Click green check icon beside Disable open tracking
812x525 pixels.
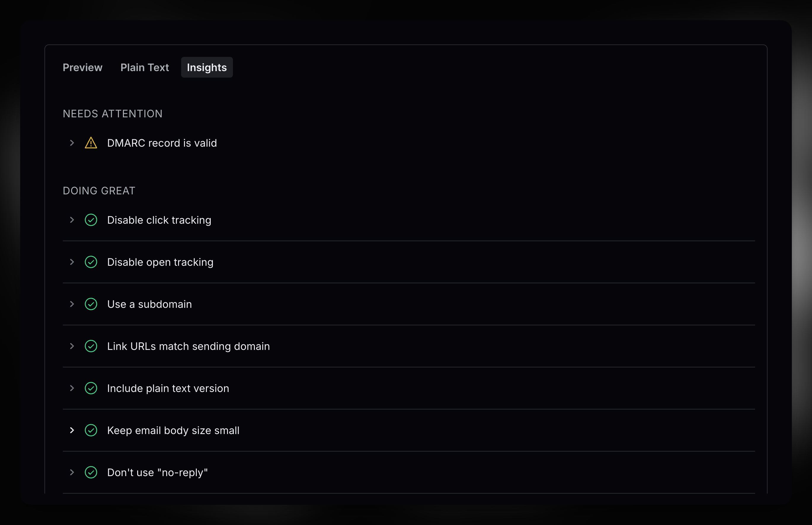coord(91,262)
